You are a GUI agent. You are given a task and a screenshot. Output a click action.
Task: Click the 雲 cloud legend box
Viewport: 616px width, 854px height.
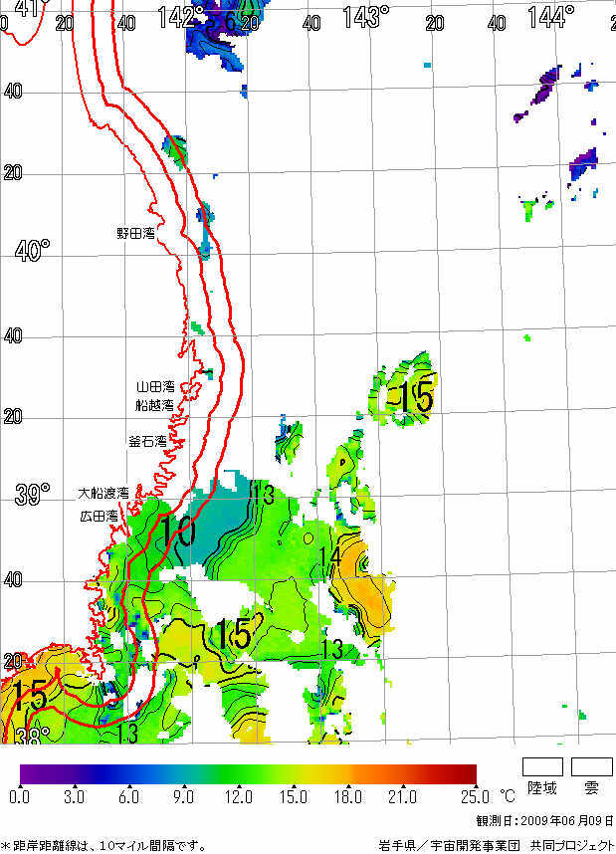[x=592, y=766]
